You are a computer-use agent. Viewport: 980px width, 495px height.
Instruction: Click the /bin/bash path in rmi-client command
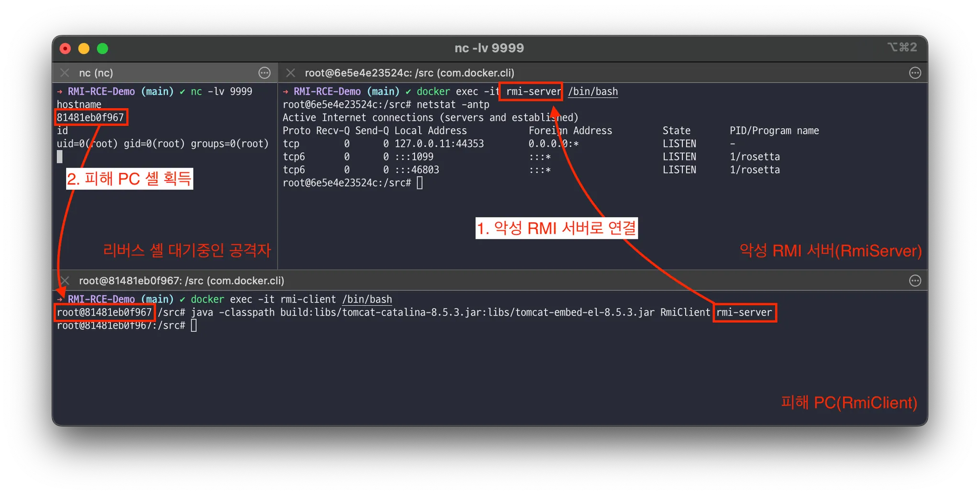tap(367, 299)
